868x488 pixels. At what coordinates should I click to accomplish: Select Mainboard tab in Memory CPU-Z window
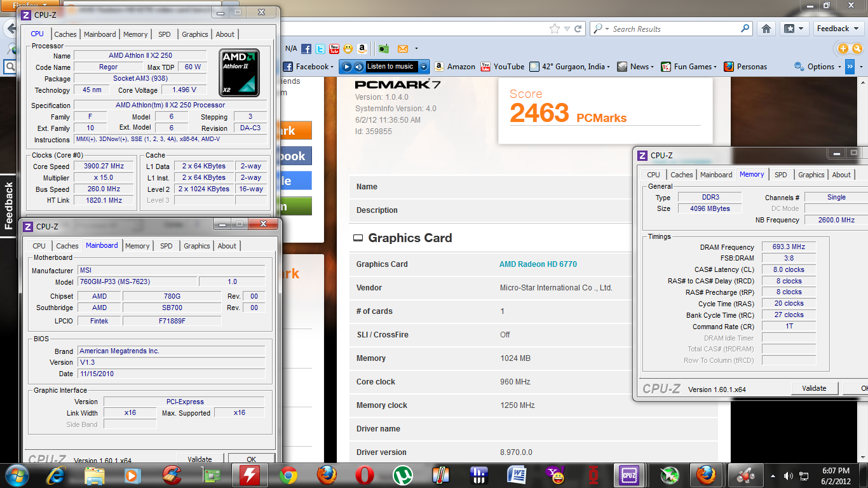click(716, 175)
